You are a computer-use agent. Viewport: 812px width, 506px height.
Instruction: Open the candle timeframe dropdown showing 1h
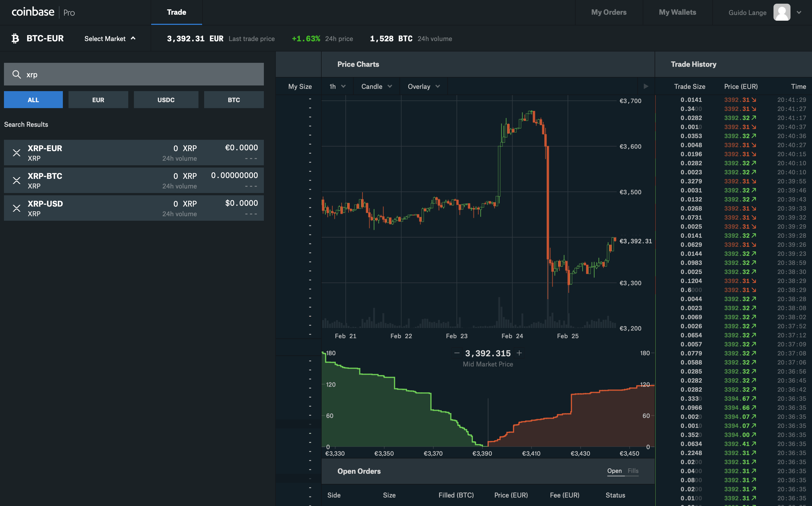pyautogui.click(x=337, y=86)
